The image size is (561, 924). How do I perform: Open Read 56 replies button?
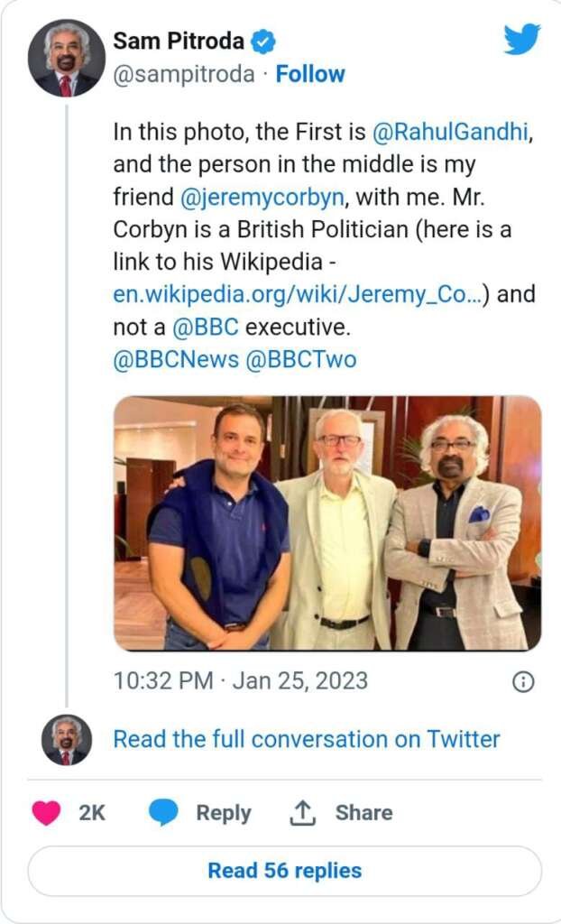coord(284,871)
